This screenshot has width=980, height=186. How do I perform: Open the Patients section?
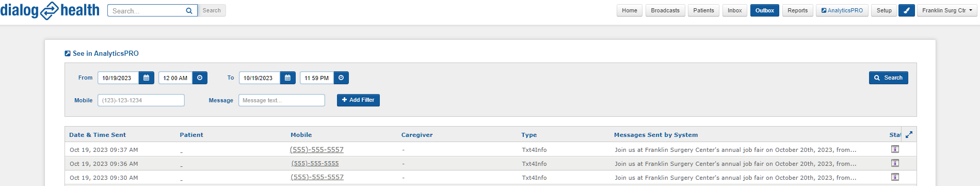pos(703,10)
